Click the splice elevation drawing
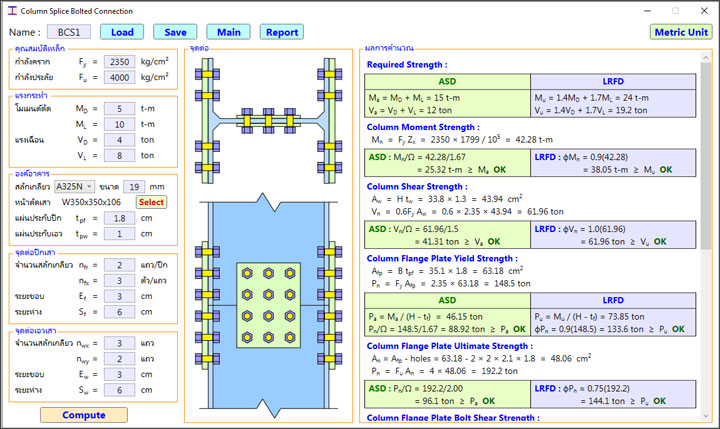This screenshot has height=429, width=720. 268,305
